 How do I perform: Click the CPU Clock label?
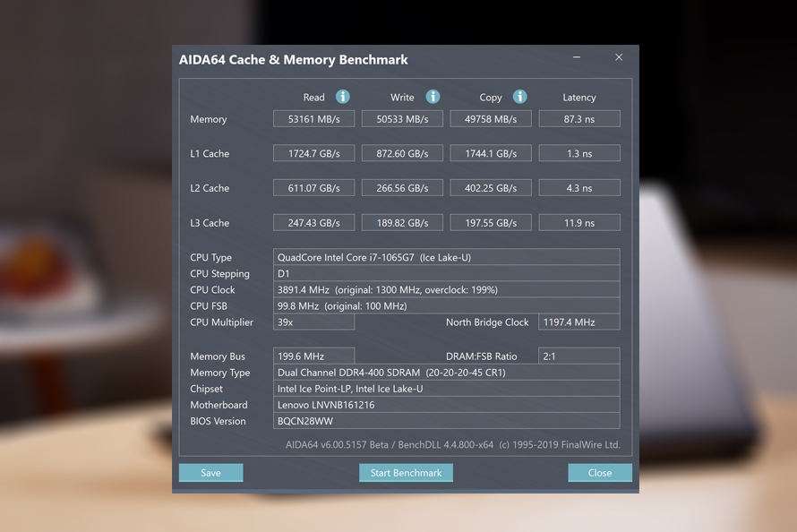pos(212,289)
